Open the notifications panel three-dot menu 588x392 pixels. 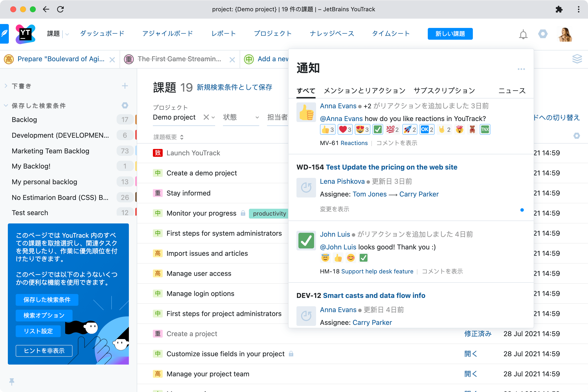[x=521, y=69]
